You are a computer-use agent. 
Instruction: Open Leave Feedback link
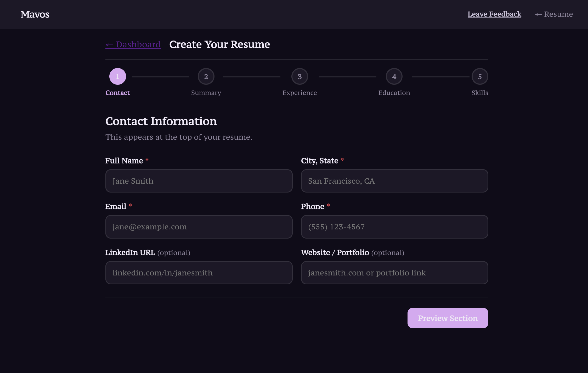494,14
